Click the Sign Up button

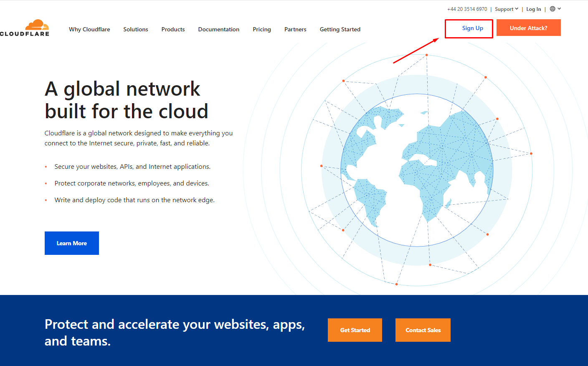[x=472, y=28]
